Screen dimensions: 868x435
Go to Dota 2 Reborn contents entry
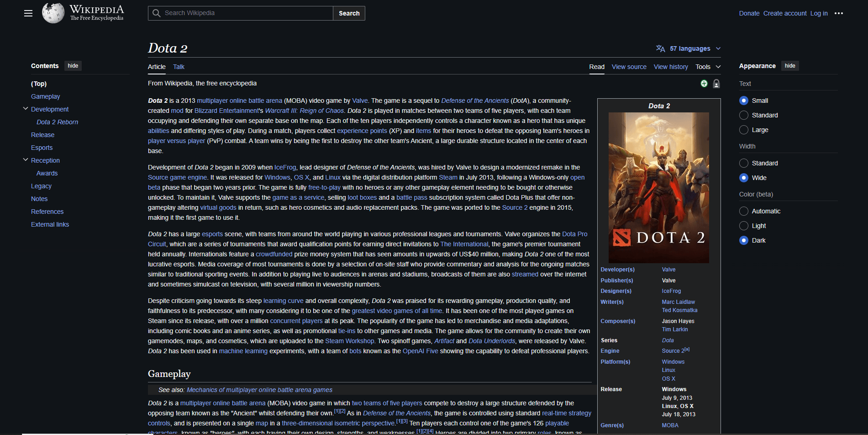(58, 122)
